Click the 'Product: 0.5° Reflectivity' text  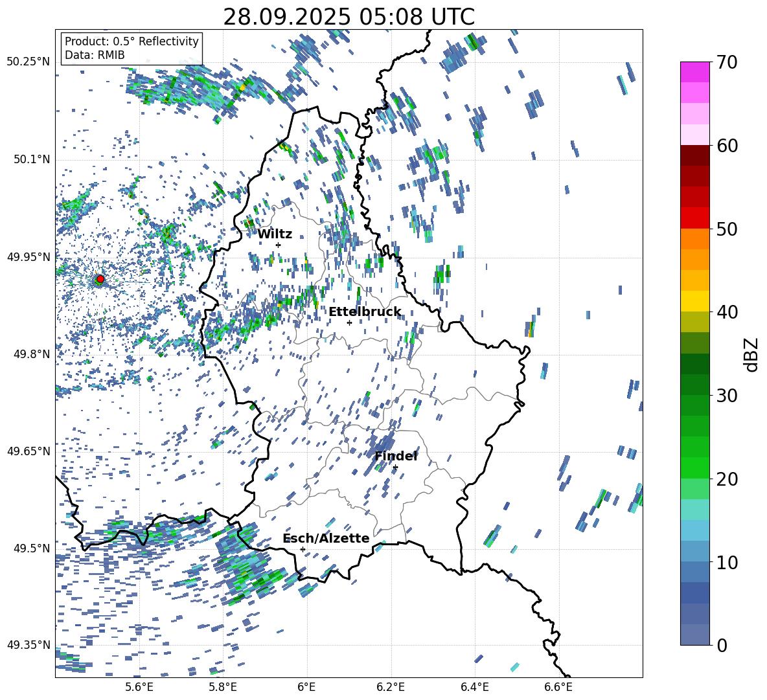(x=132, y=41)
